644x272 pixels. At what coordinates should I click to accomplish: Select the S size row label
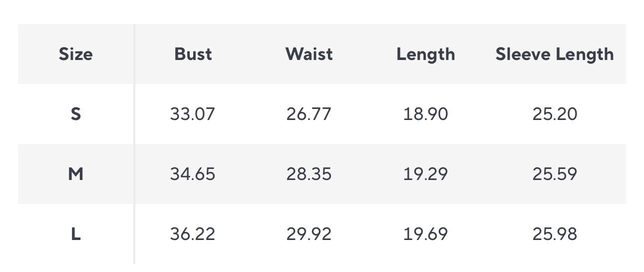[x=75, y=114]
